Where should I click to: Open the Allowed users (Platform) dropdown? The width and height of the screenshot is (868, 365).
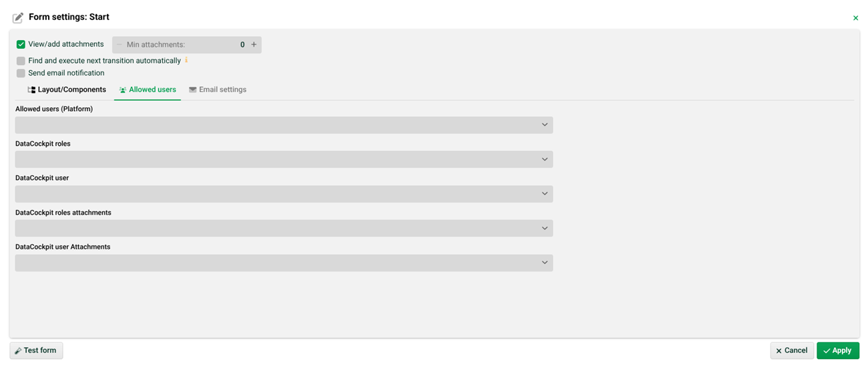(284, 125)
